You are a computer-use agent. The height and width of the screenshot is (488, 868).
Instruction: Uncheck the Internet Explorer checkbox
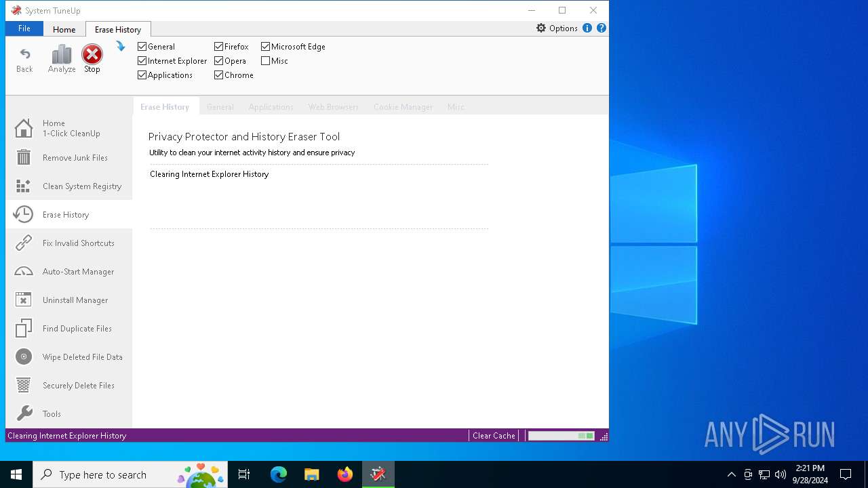(142, 60)
